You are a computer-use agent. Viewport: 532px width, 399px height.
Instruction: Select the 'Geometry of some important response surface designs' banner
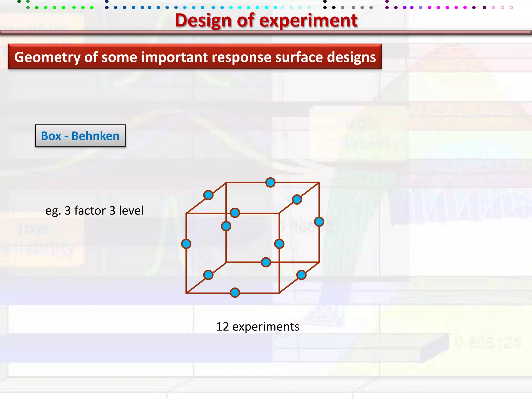pyautogui.click(x=195, y=56)
